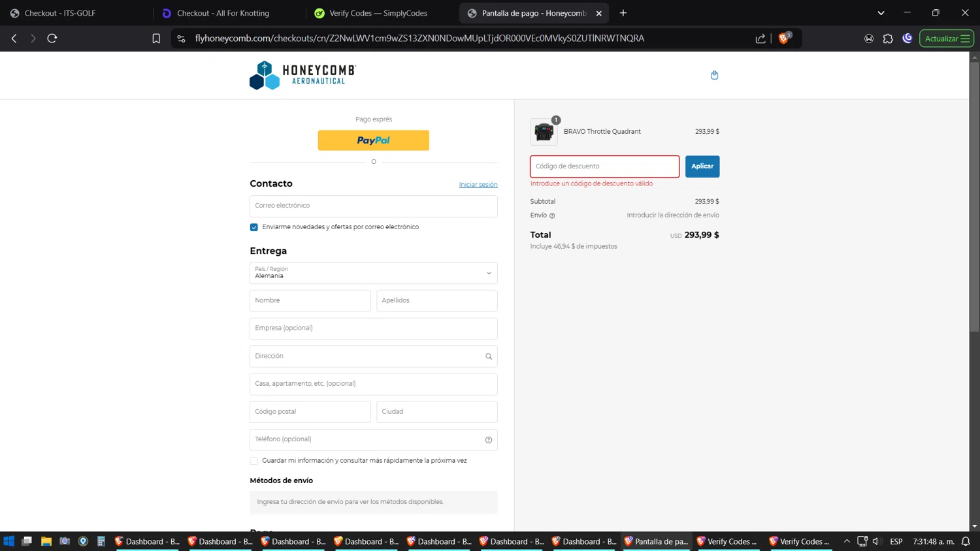Viewport: 980px width, 551px height.
Task: Open the shopping bag cart icon
Action: pyautogui.click(x=714, y=75)
